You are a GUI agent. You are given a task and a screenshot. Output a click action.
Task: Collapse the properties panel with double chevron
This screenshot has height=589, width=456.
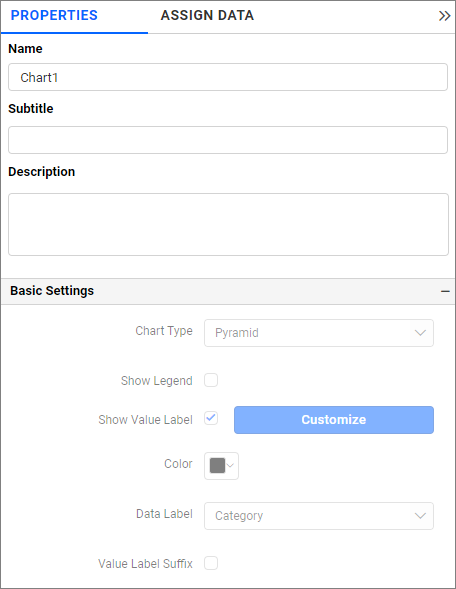pyautogui.click(x=444, y=16)
